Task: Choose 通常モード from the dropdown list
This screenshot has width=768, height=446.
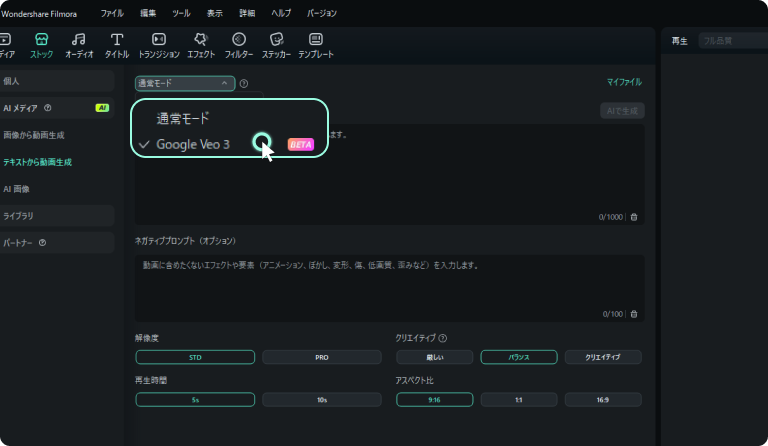Action: pyautogui.click(x=183, y=118)
